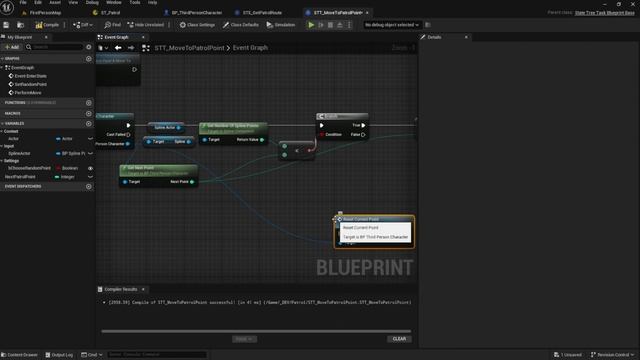The image size is (640, 360).
Task: Focus the My Blueprint search field
Action: pos(54,47)
